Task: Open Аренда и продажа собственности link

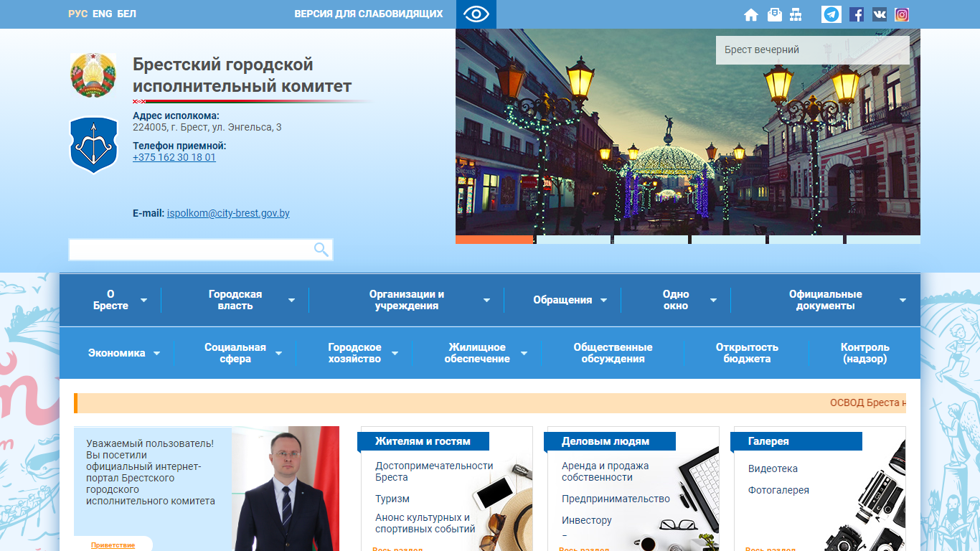Action: [605, 471]
